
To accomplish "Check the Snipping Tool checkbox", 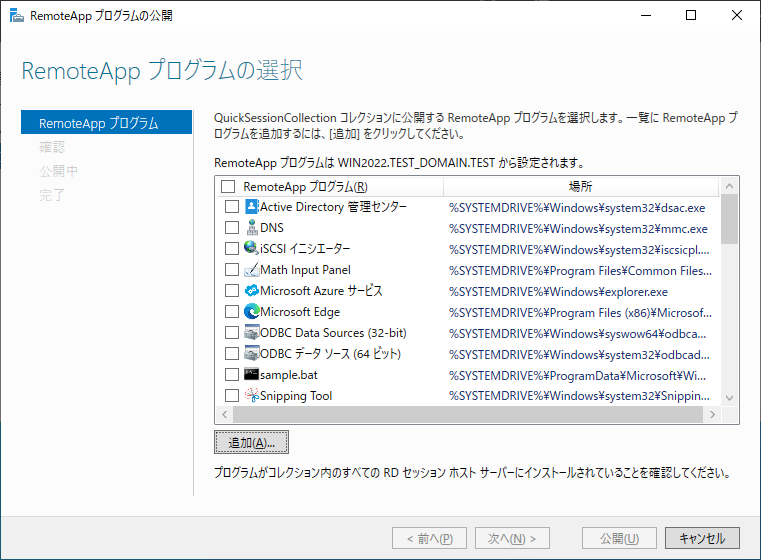I will pos(232,395).
